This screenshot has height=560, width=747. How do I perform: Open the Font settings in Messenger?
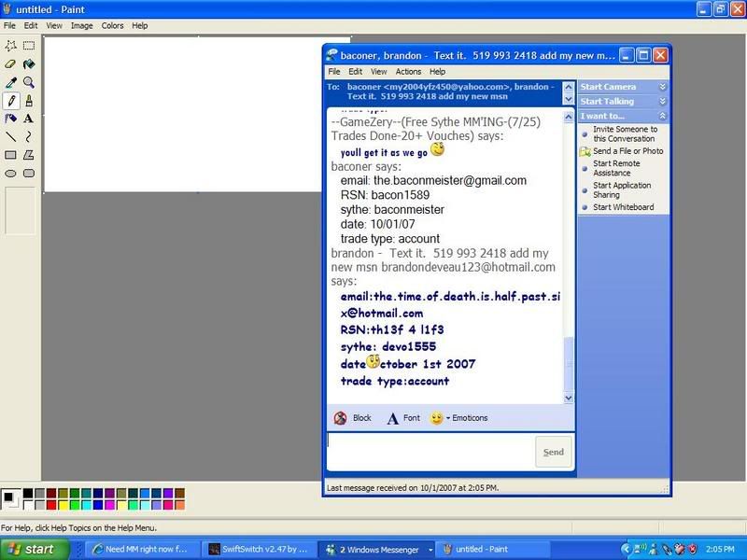click(x=403, y=418)
